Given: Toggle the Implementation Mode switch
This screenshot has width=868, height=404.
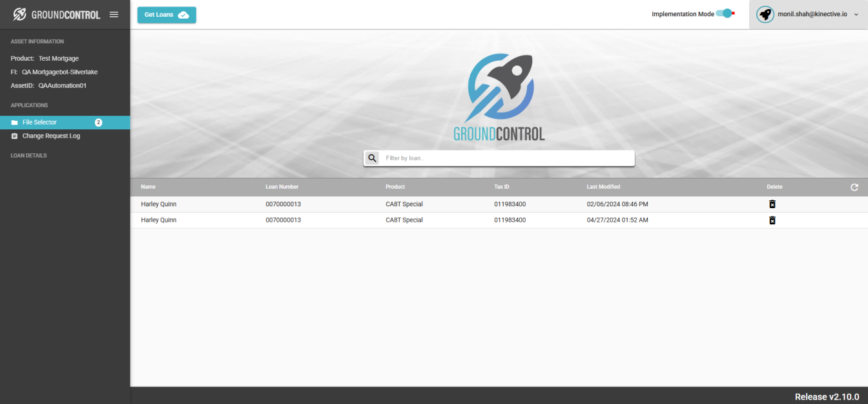Looking at the screenshot, I should pos(725,14).
